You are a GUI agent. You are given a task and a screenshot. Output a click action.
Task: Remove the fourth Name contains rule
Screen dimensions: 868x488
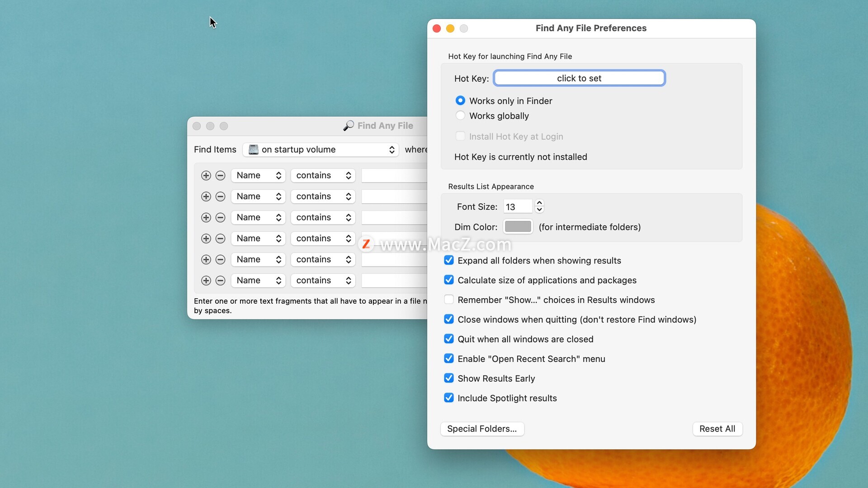coord(220,239)
